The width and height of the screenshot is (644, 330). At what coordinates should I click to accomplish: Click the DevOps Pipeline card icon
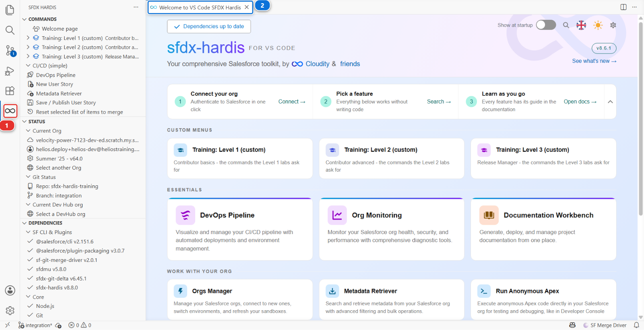pyautogui.click(x=186, y=215)
